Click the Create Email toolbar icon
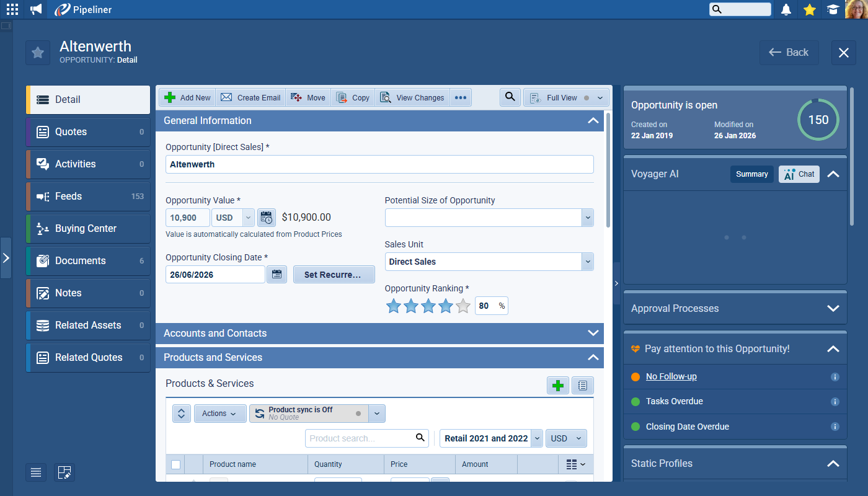 250,97
